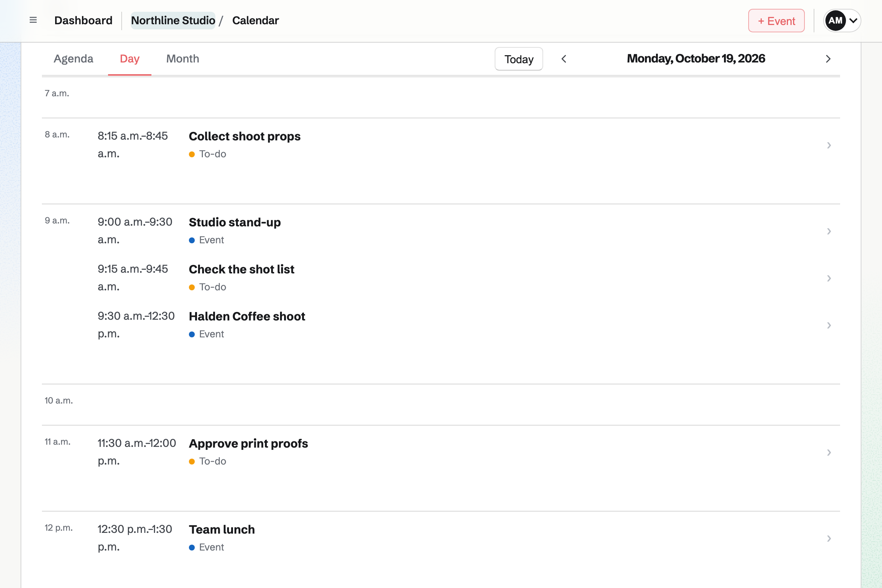Click the 11:30 a.m.–12:00 p.m. time
882x588 pixels.
point(137,452)
